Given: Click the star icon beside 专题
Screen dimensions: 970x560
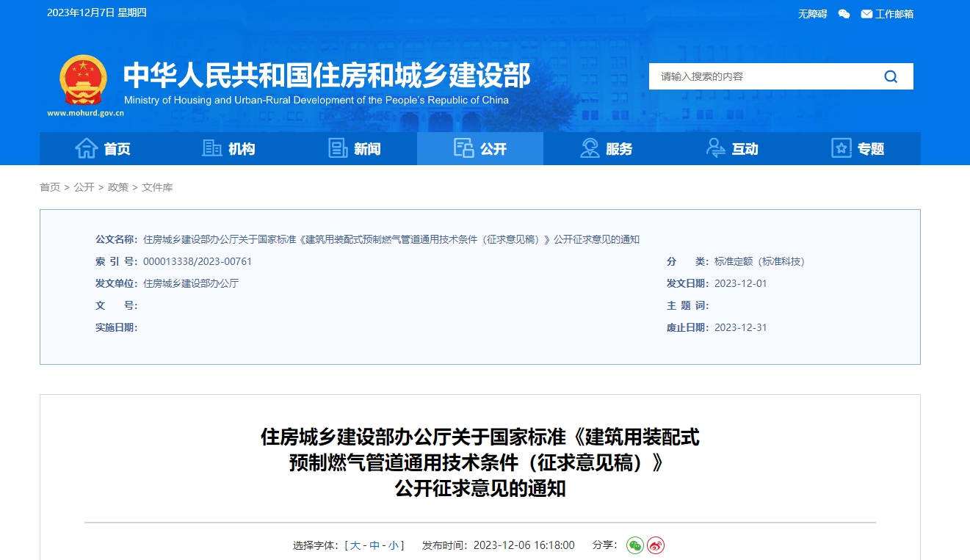Looking at the screenshot, I should 840,148.
